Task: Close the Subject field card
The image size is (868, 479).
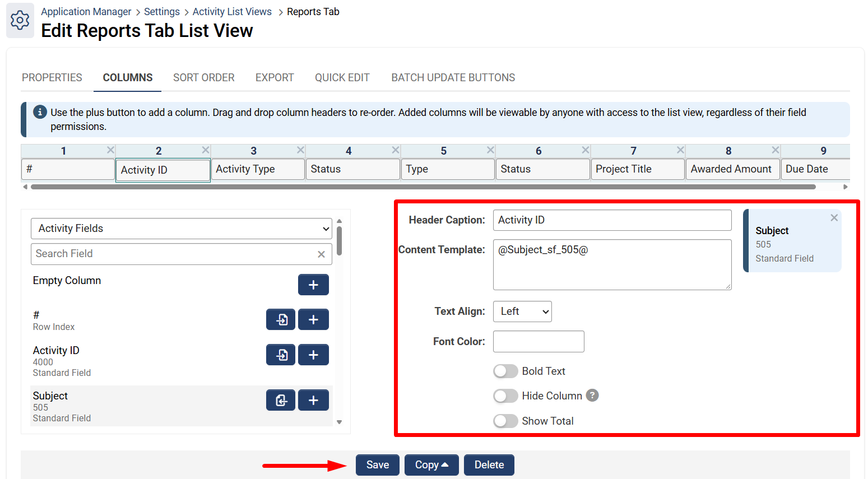Action: click(834, 218)
